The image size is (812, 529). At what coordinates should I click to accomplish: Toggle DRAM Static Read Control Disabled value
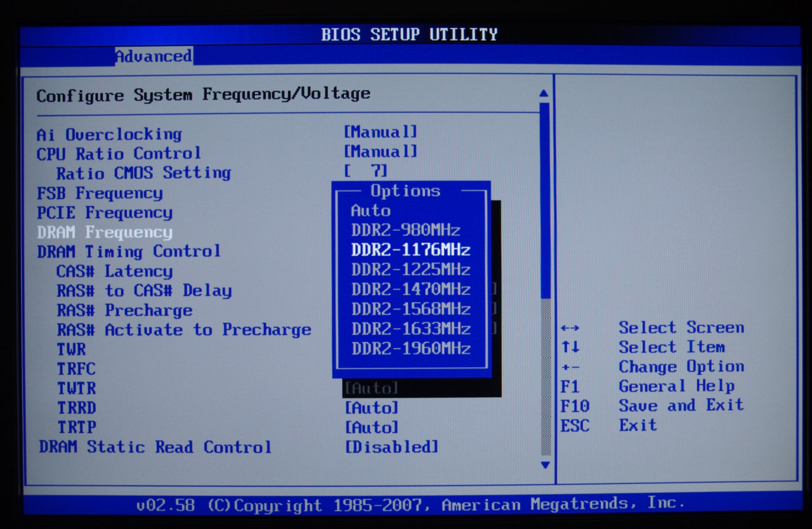(x=391, y=447)
